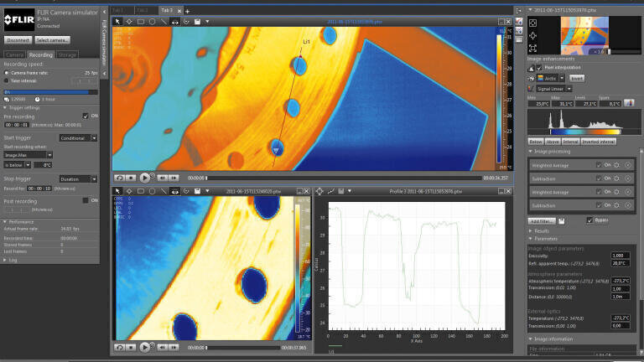Screen dimensions: 644x362
Task: Click the Select camera button
Action: tap(52, 40)
